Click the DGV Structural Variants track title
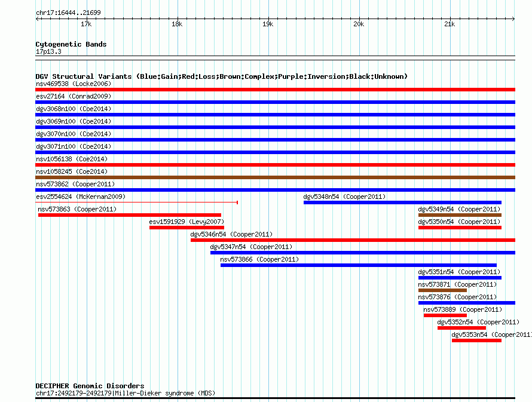 click(x=222, y=76)
